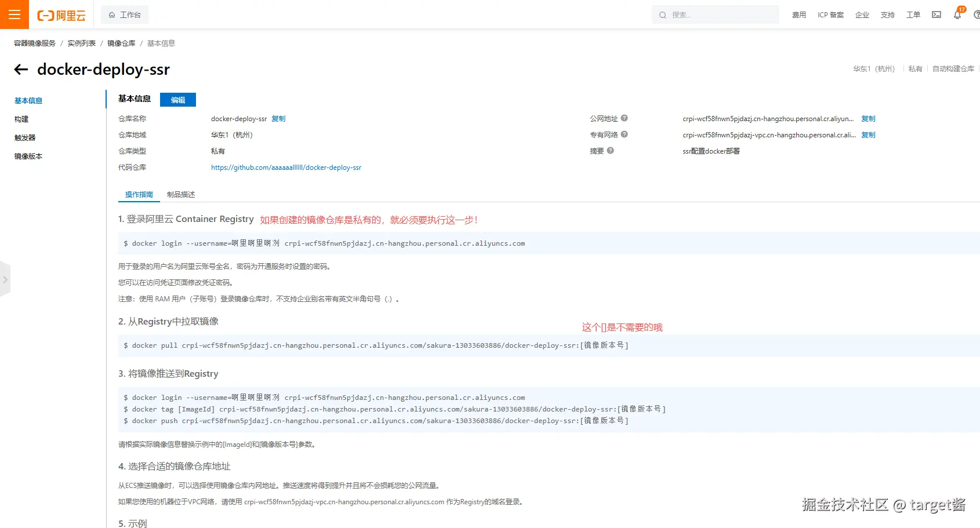Screen dimensions: 980x528
Task: Copy the 专有网络 VPC address
Action: click(x=868, y=135)
